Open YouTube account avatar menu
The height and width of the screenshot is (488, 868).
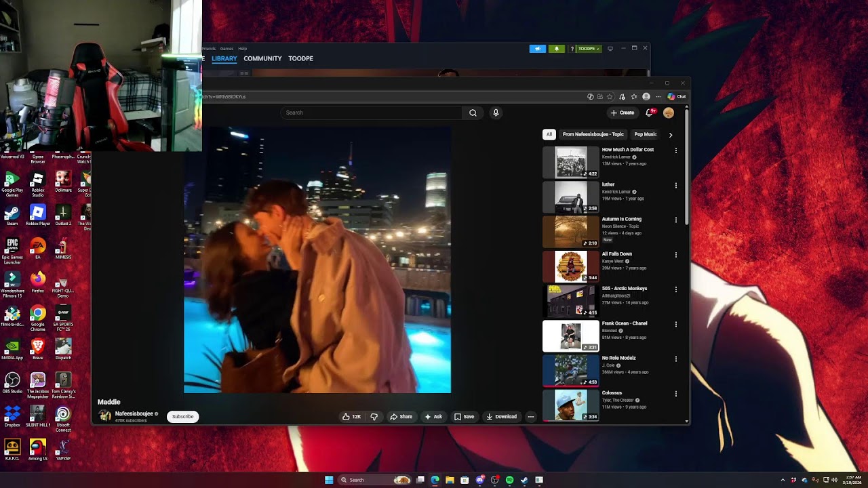tap(669, 113)
